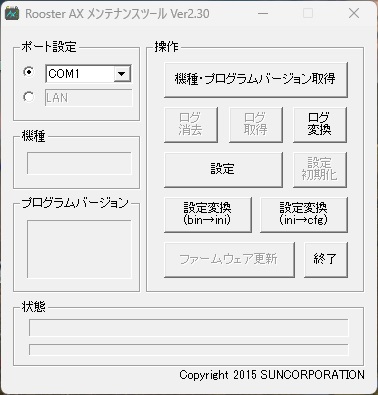The width and height of the screenshot is (378, 395).
Task: Click the ログ取得 button
Action: point(256,124)
